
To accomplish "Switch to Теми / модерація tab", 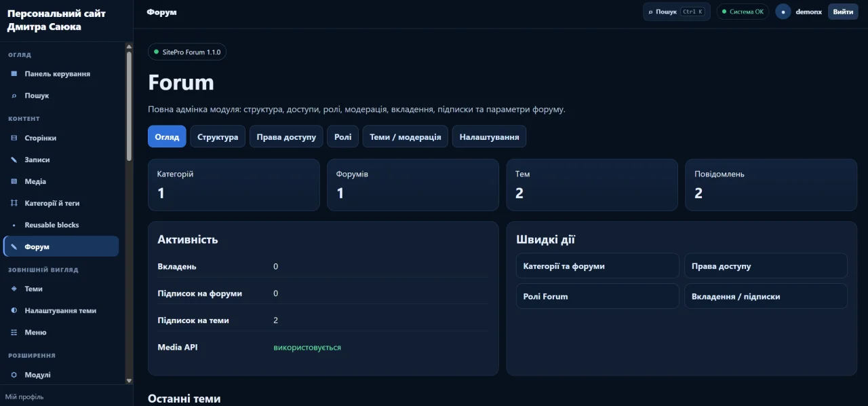I will [406, 136].
